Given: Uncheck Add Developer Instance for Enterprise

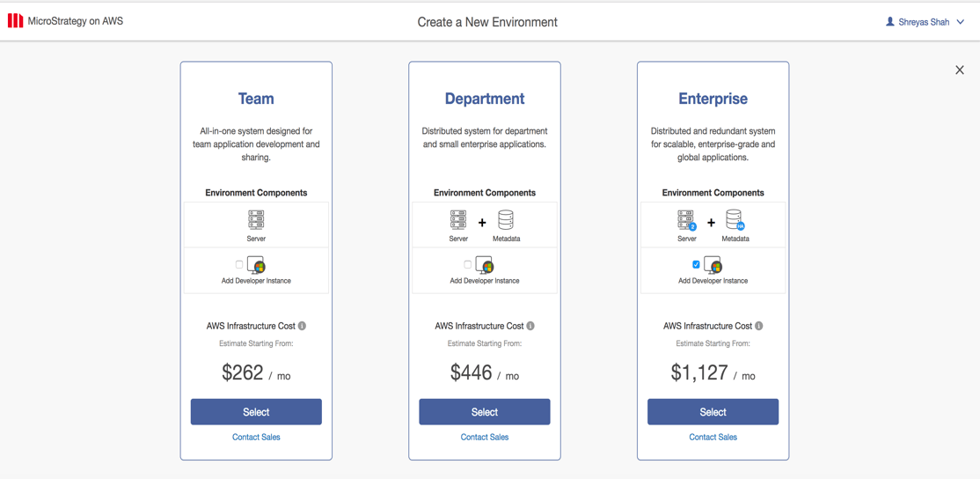Looking at the screenshot, I should tap(696, 264).
